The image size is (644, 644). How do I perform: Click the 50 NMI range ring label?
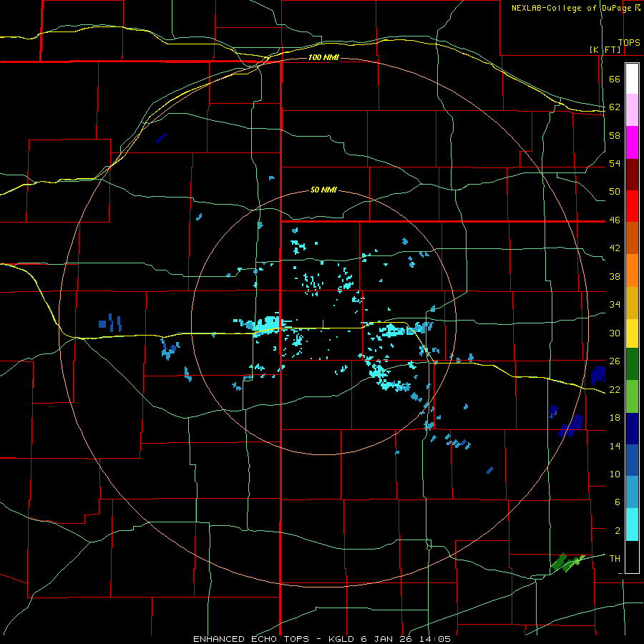pyautogui.click(x=323, y=190)
